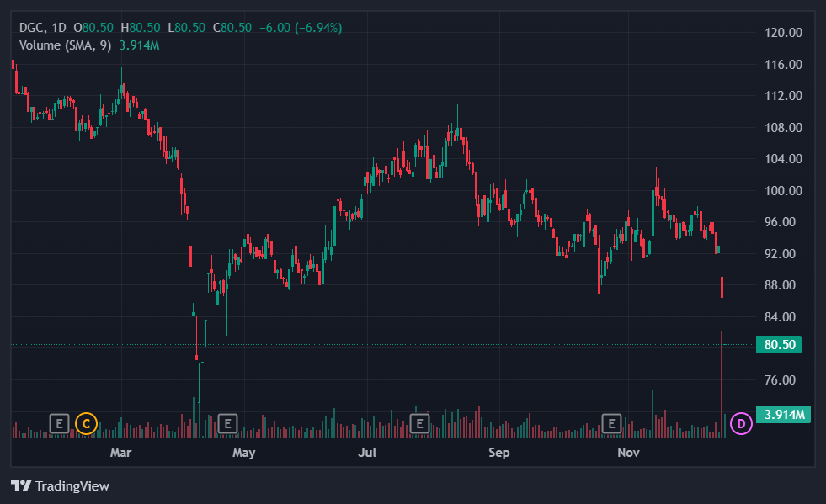The height and width of the screenshot is (504, 826).
Task: Click the 1D interval label in legend
Action: 59,28
